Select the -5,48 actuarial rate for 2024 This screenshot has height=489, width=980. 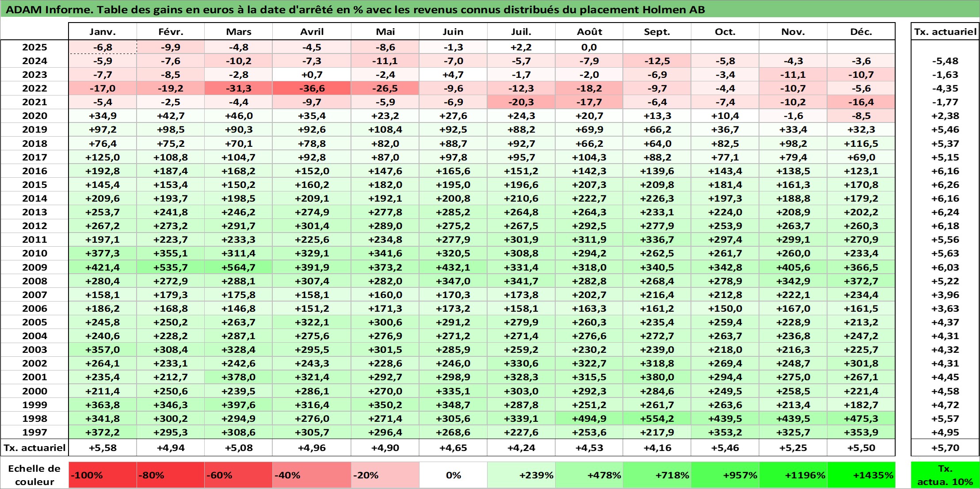pos(945,61)
